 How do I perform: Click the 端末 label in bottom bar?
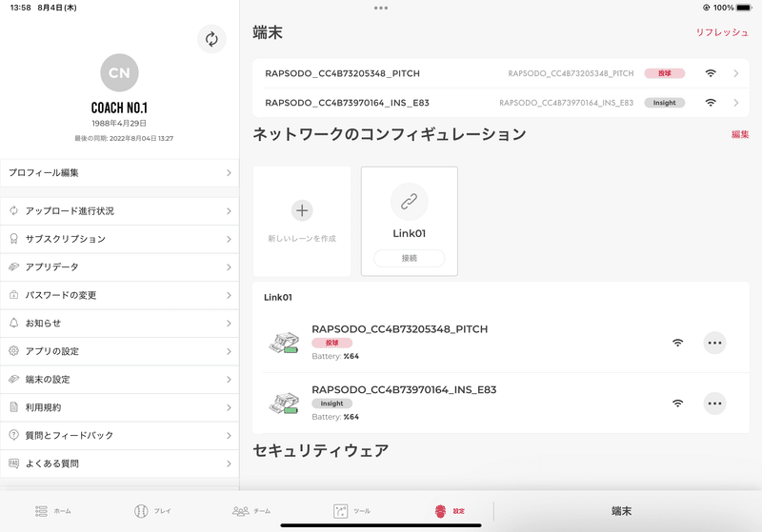click(622, 511)
